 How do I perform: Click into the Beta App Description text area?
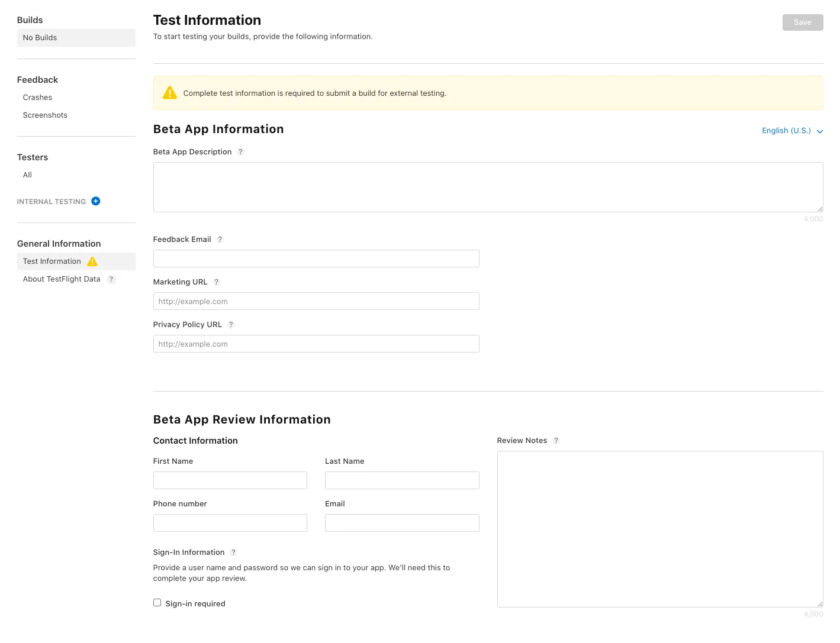(487, 187)
